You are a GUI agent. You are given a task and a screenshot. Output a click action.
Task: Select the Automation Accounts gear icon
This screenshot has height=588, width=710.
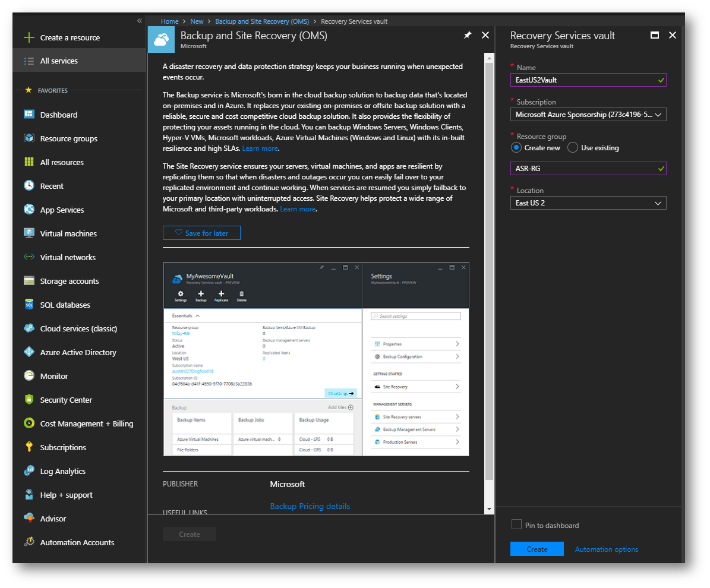pyautogui.click(x=29, y=542)
